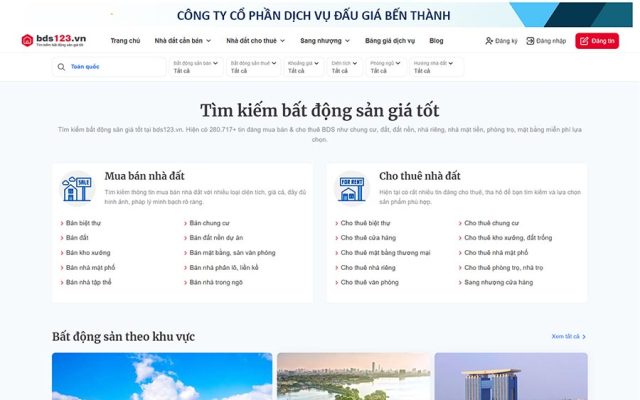Screen dimensions: 640x400
Task: Click the Đăng nhập login icon
Action: (x=530, y=41)
